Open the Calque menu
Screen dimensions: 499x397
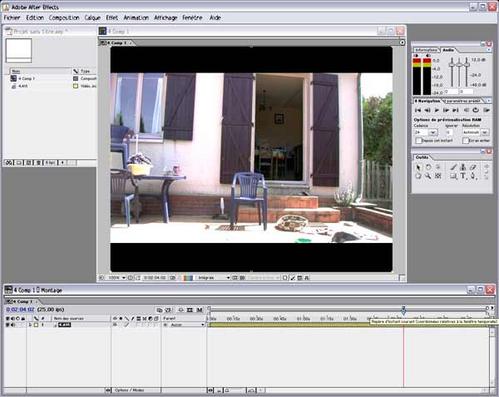[92, 18]
